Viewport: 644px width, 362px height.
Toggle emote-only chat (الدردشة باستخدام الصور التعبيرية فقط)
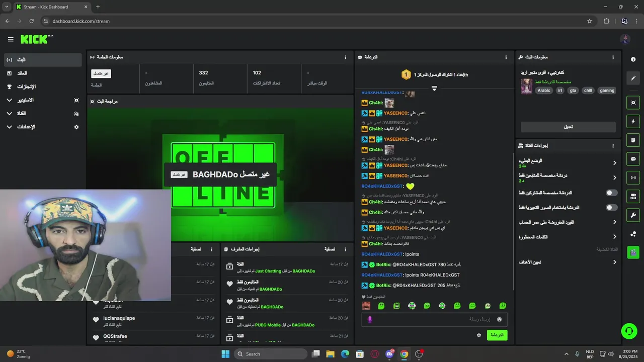[611, 207]
